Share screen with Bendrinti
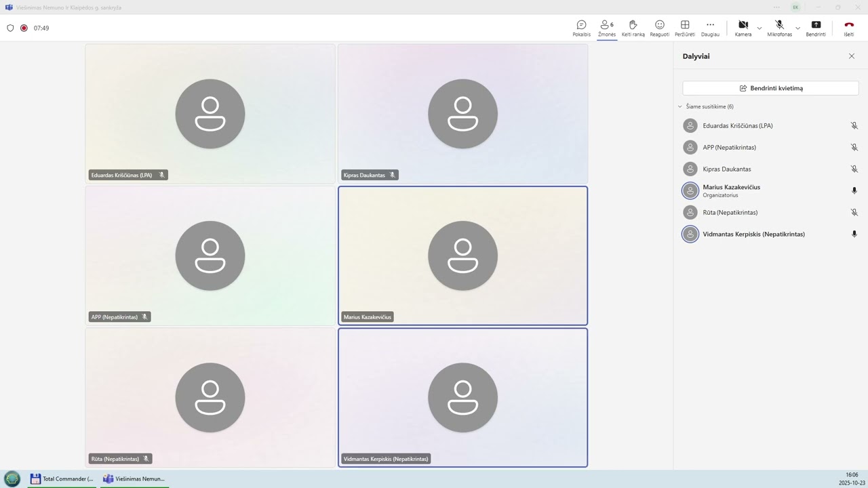This screenshot has height=488, width=868. pos(816,28)
